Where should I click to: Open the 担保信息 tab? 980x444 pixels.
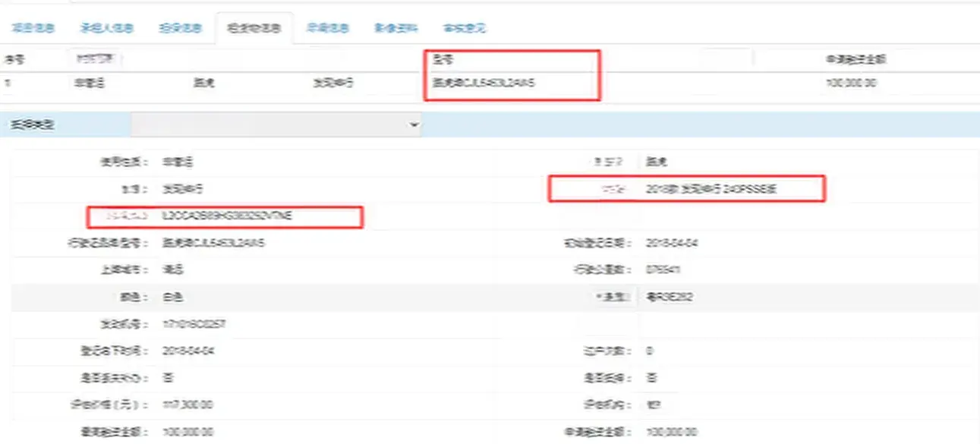(x=180, y=29)
